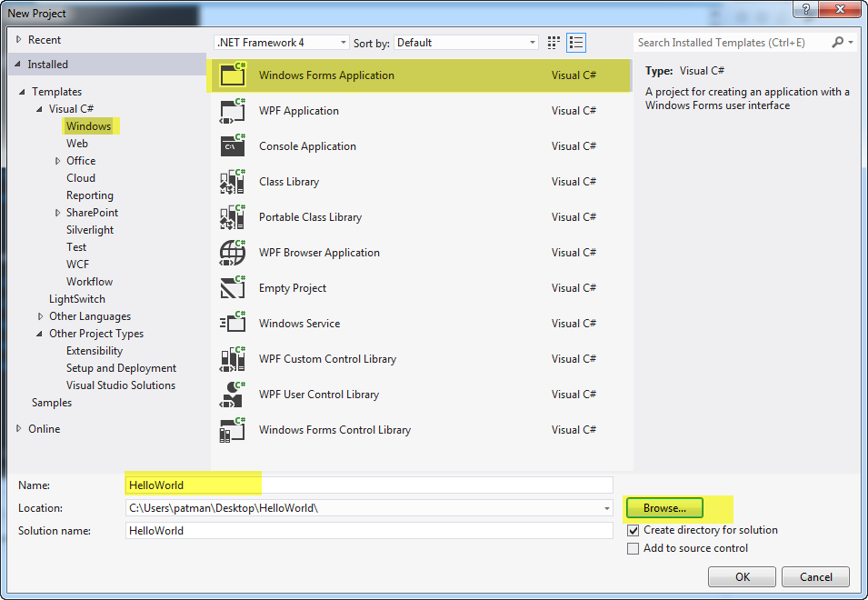This screenshot has height=600, width=868.
Task: Expand the Other Languages node
Action: coord(40,316)
